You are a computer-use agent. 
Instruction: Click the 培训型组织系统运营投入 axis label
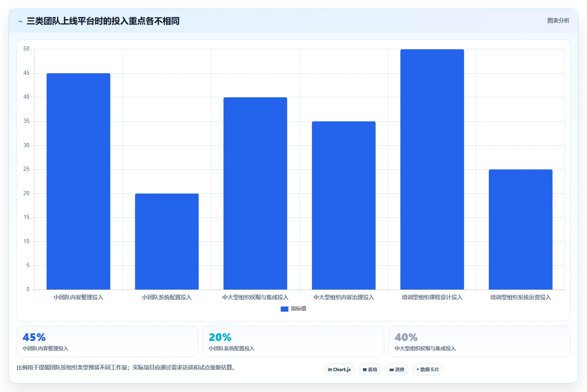(x=520, y=297)
